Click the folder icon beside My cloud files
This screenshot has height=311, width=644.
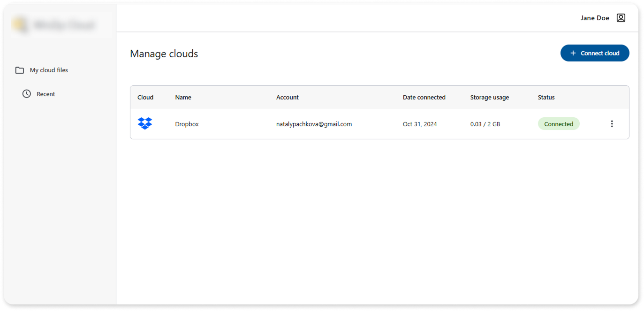tap(19, 70)
